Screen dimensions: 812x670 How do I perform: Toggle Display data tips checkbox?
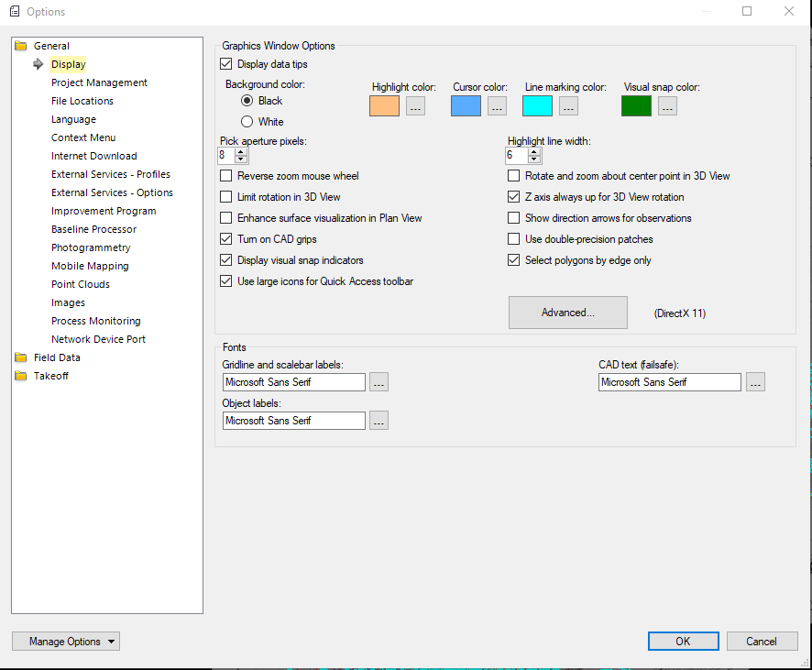[225, 63]
